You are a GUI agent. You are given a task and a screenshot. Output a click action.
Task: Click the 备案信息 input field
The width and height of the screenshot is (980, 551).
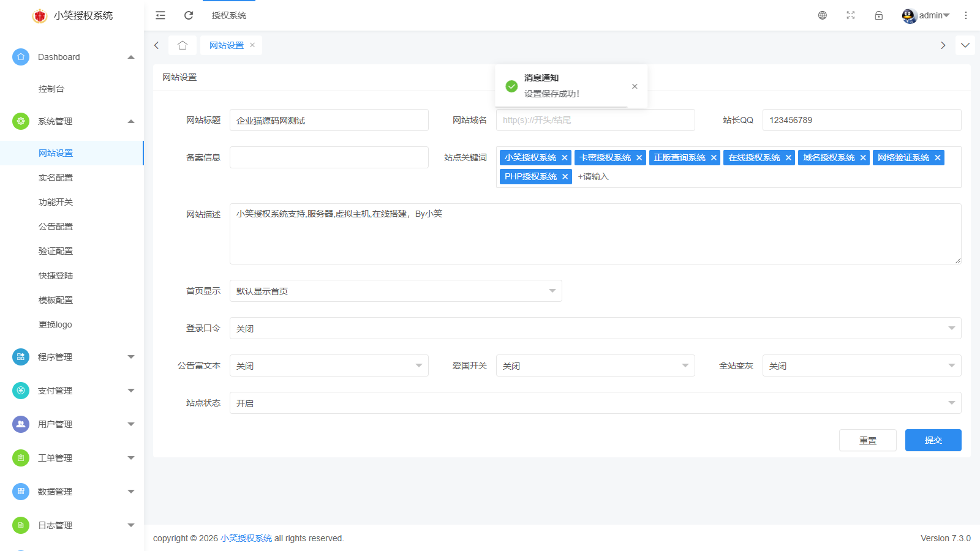[x=329, y=157]
